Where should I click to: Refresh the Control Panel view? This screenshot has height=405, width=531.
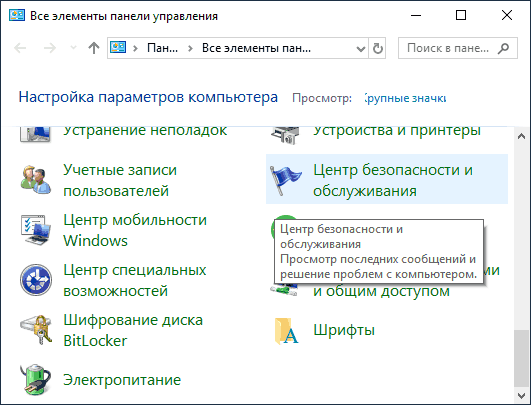[x=377, y=48]
